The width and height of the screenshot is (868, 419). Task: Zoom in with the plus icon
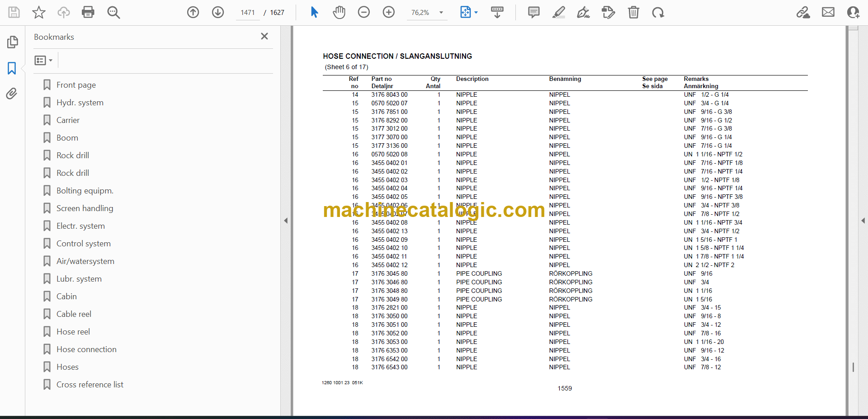(389, 12)
